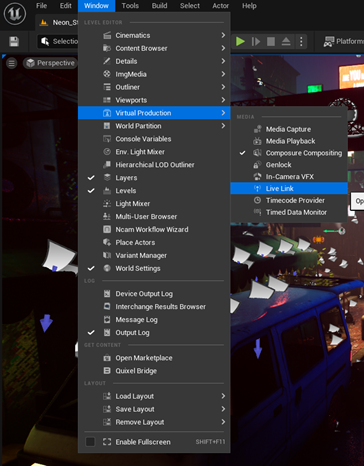Open the Live Link window
Image resolution: width=364 pixels, height=467 pixels.
[289, 189]
